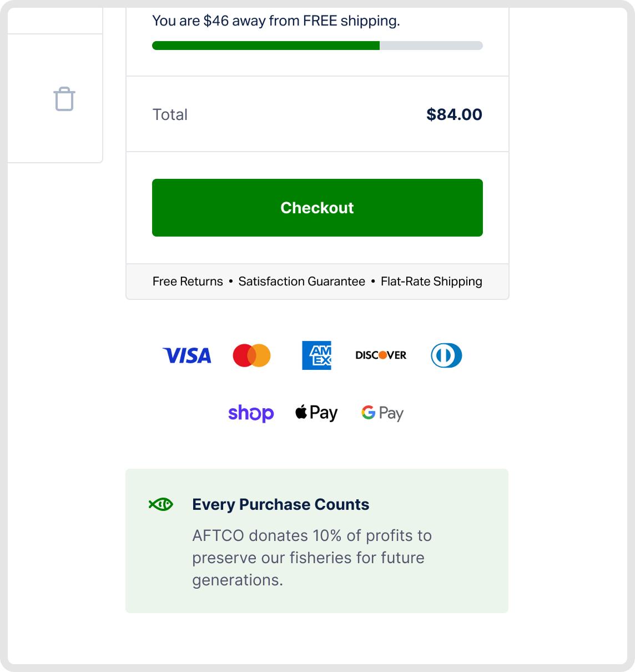Click the Apple Pay logo
The height and width of the screenshot is (672, 635).
pos(316,413)
